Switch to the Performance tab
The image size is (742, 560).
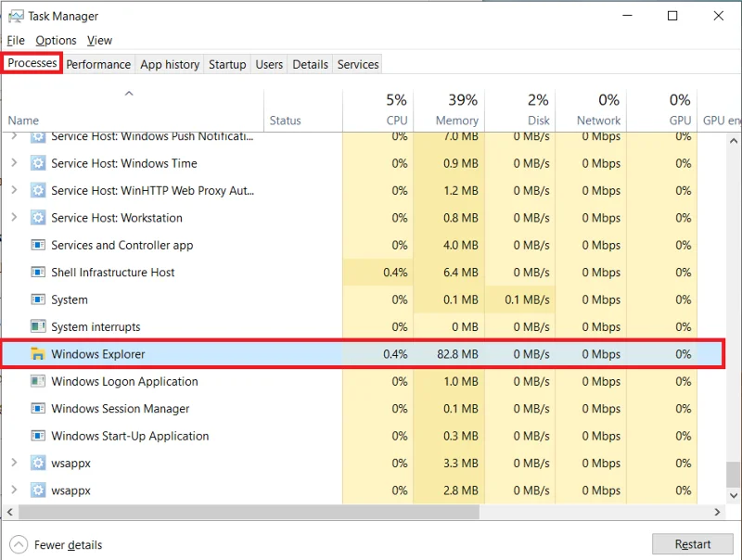click(x=98, y=64)
